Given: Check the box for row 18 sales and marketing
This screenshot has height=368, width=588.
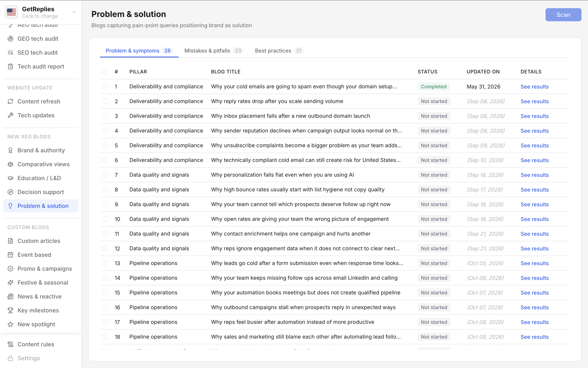Looking at the screenshot, I should pyautogui.click(x=105, y=337).
